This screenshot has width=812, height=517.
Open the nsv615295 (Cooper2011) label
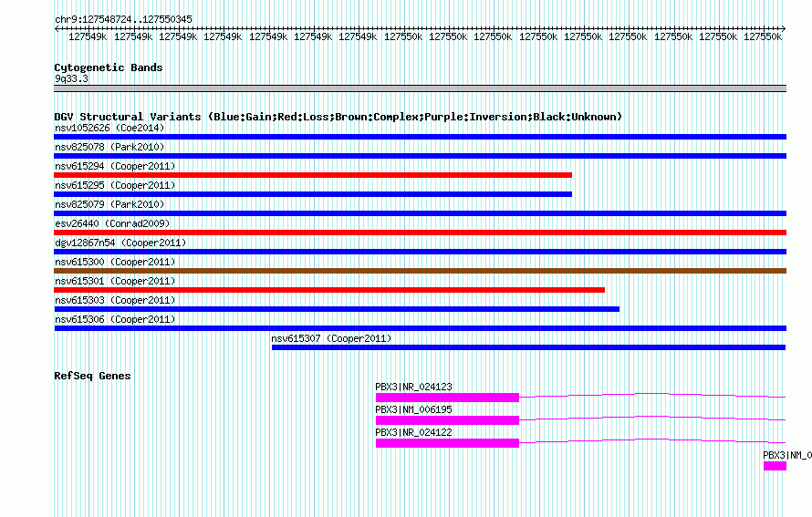coord(115,185)
